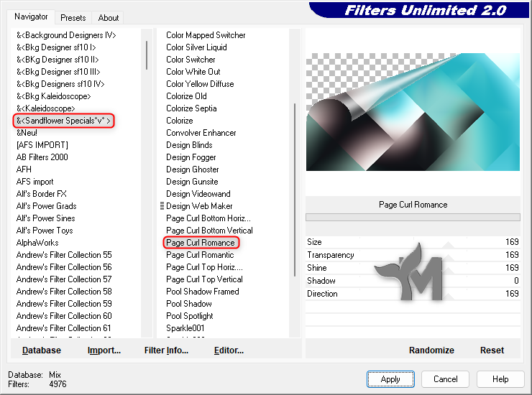Select &<Kaleidoscope> category

click(x=46, y=108)
